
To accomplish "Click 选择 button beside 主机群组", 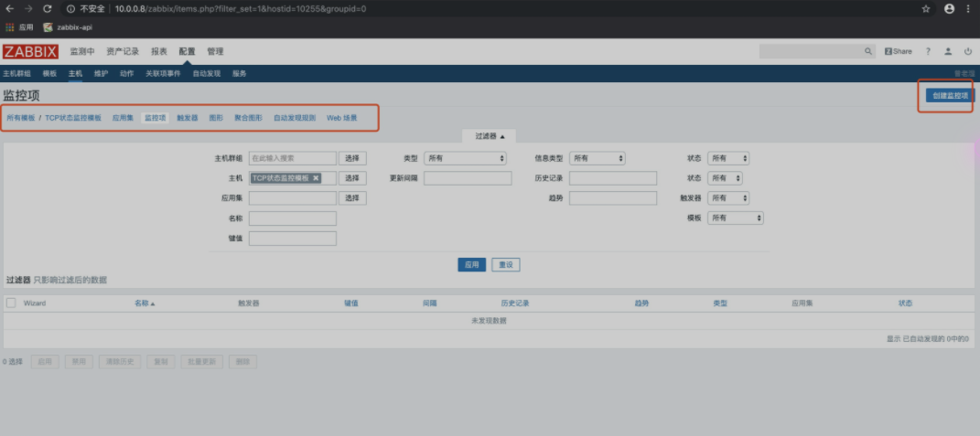I will pyautogui.click(x=352, y=158).
